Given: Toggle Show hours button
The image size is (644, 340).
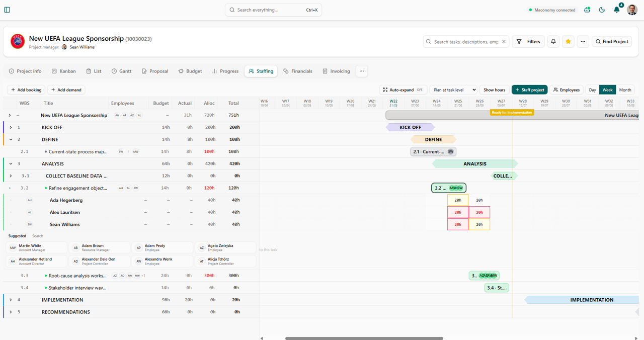Looking at the screenshot, I should tap(494, 90).
